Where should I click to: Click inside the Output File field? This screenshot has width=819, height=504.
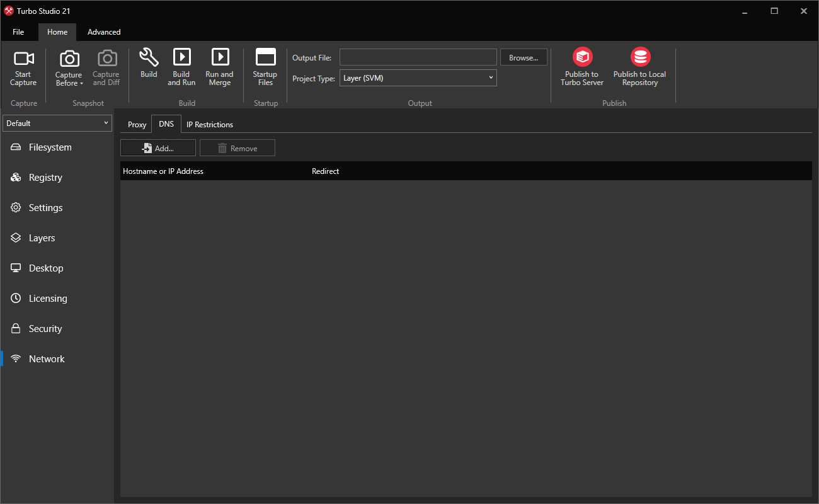[x=418, y=57]
